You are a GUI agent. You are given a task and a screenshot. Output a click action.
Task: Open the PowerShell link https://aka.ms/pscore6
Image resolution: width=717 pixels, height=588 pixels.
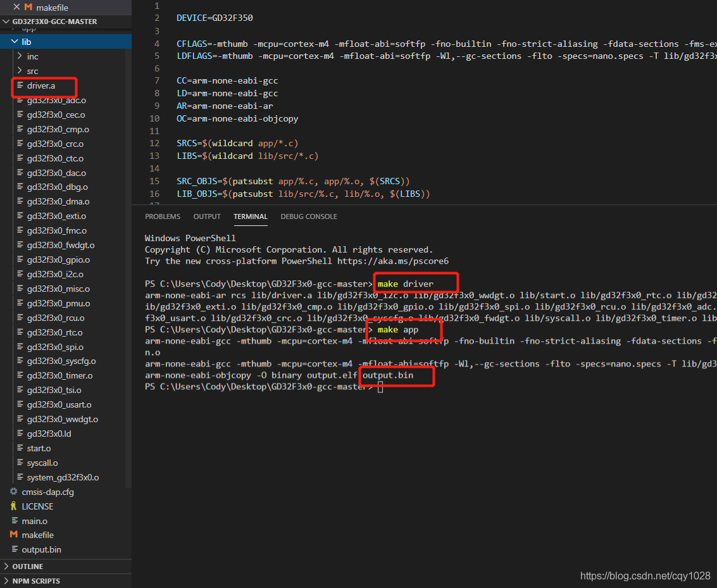click(x=393, y=261)
